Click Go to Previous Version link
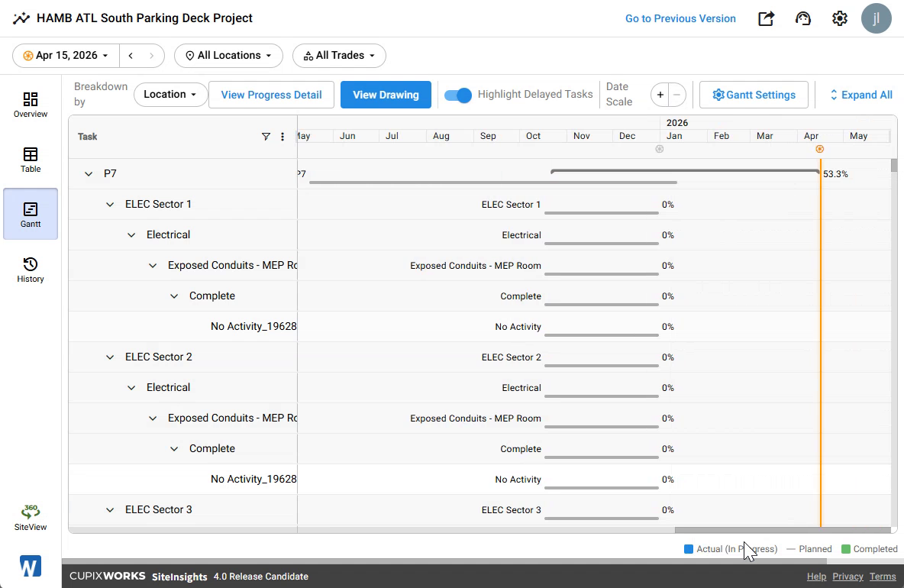 pyautogui.click(x=680, y=18)
